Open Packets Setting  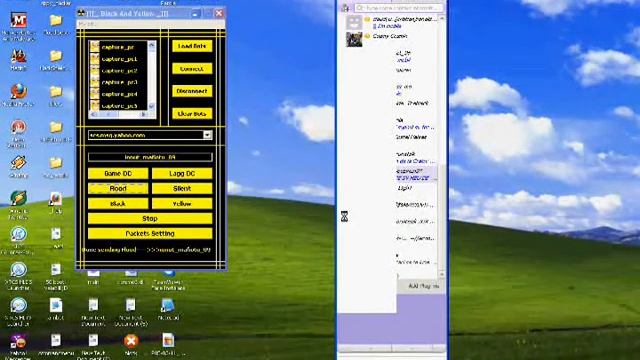(150, 233)
